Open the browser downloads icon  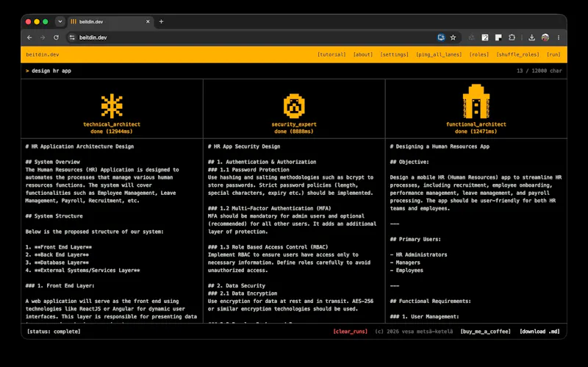pos(531,38)
